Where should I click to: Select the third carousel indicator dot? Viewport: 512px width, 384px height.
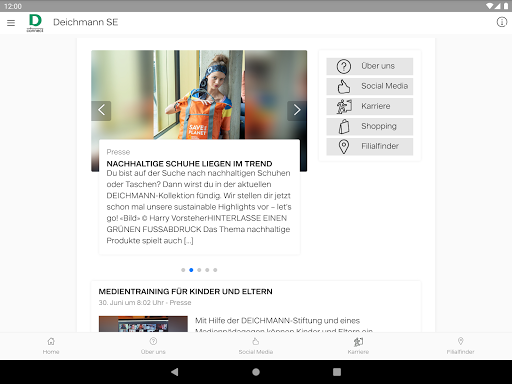tap(199, 270)
